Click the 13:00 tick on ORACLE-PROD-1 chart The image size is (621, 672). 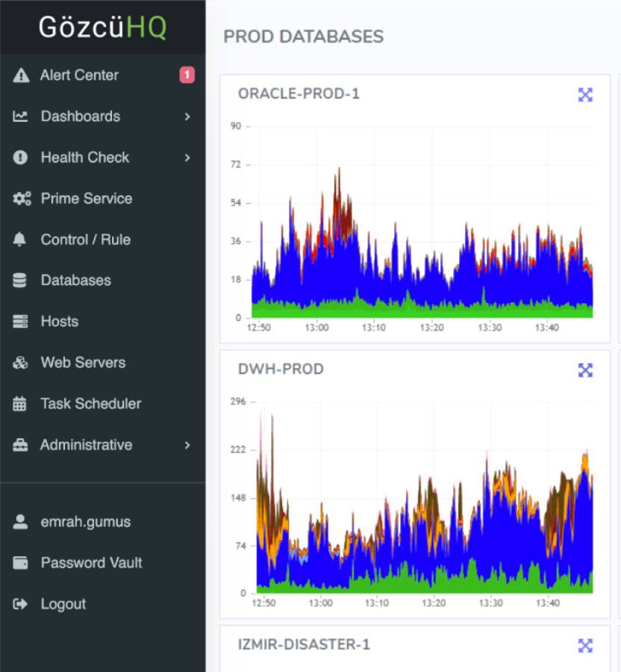[317, 328]
